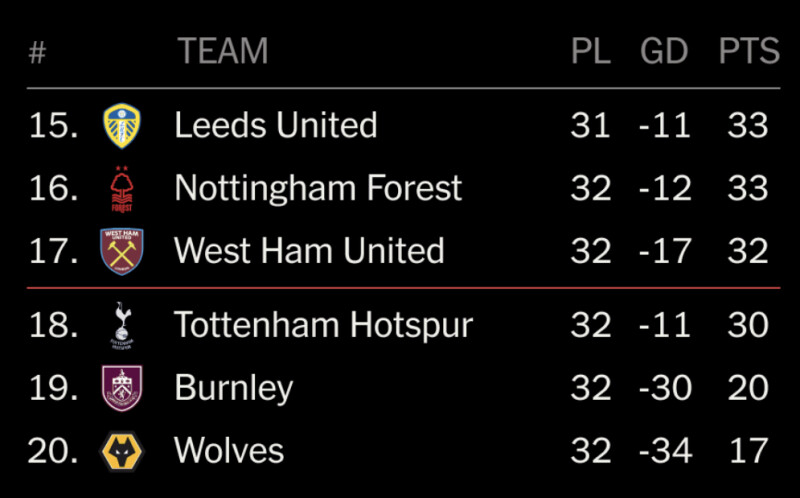Click Wolves' 17 points value
The width and height of the screenshot is (800, 498).
[x=748, y=451]
